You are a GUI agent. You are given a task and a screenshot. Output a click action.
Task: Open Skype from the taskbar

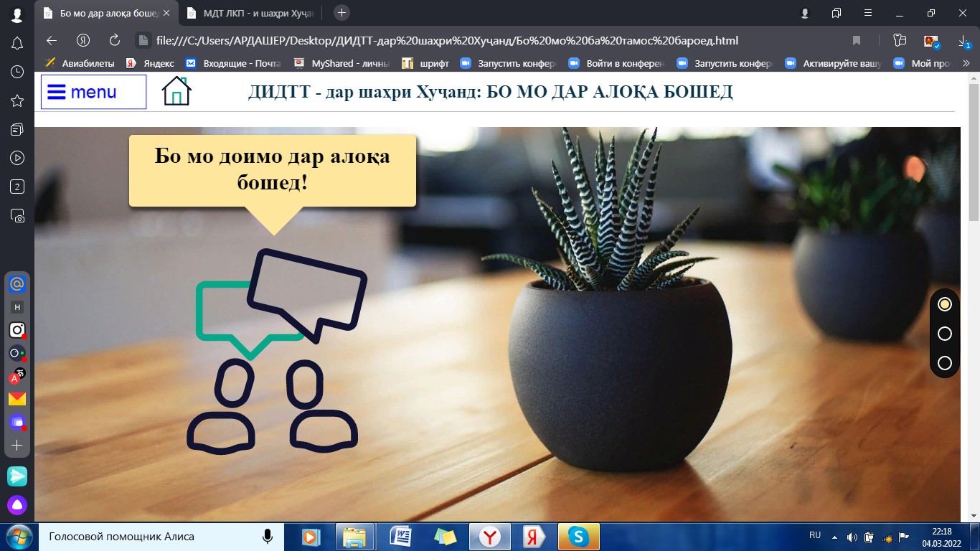(578, 537)
